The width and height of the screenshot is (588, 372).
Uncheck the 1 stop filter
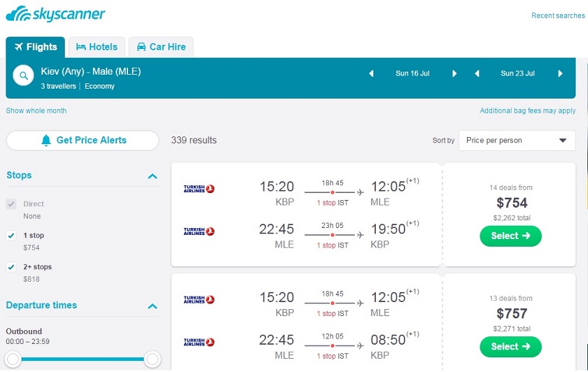tap(11, 236)
